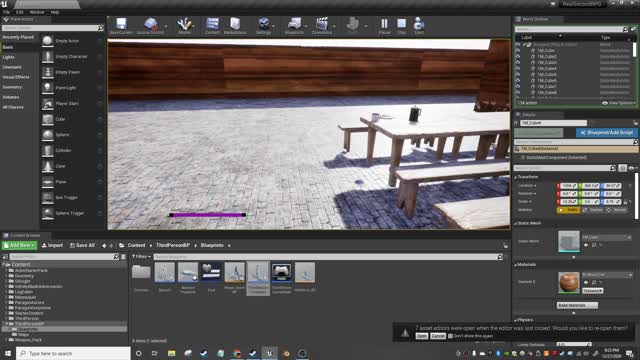Select Empty Pawn in Place Actors
640x360 pixels.
pos(72,72)
